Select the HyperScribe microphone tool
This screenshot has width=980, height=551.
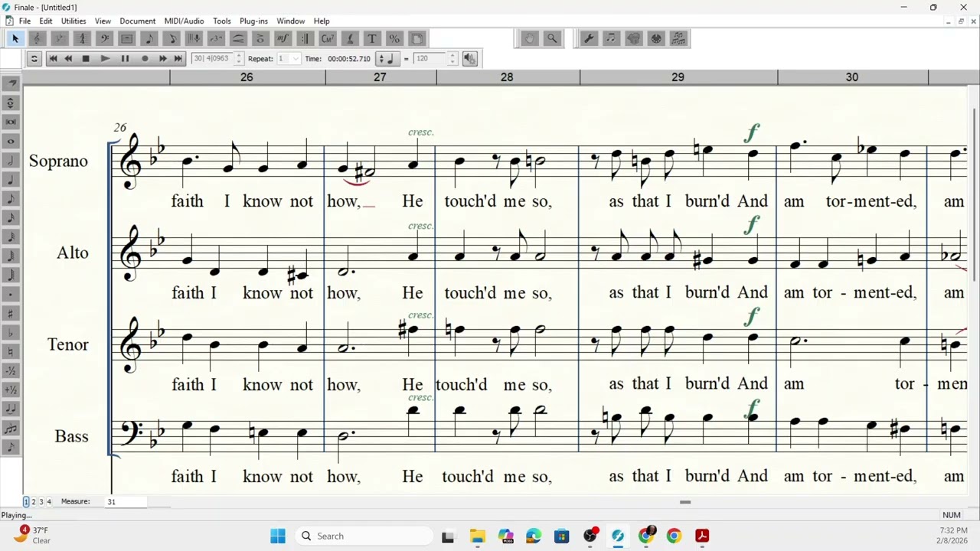pyautogui.click(x=194, y=38)
